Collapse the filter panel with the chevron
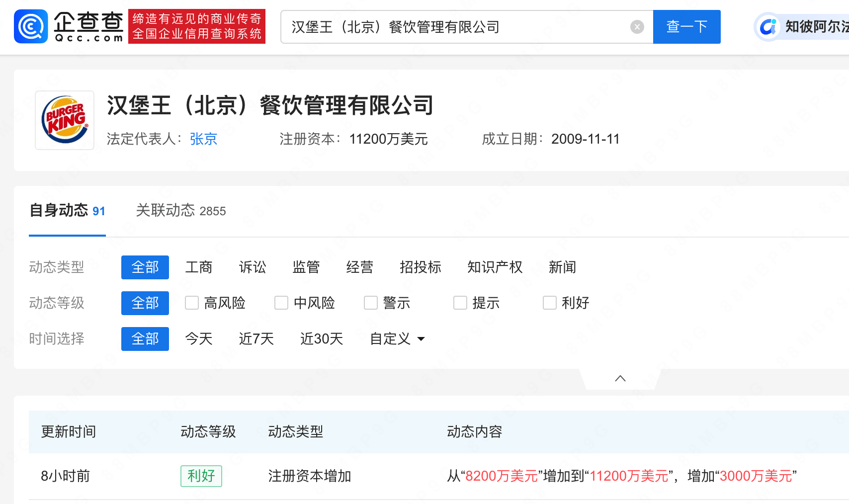The height and width of the screenshot is (504, 849). coord(620,378)
